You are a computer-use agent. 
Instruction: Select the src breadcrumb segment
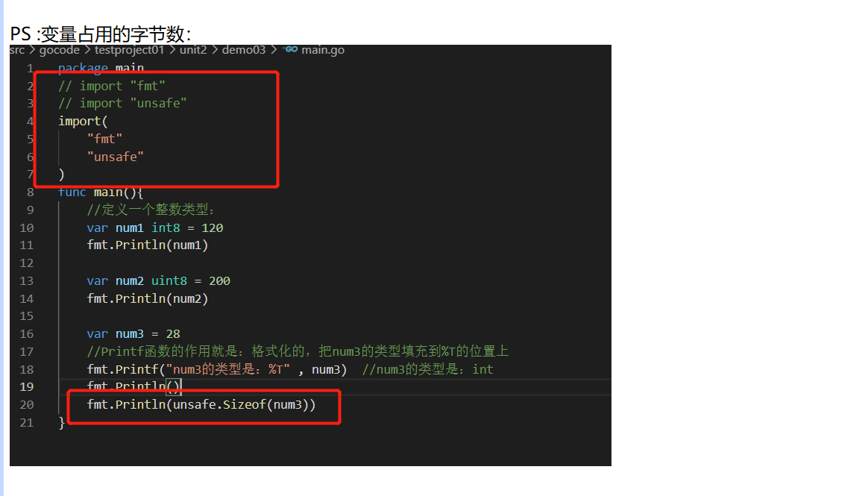point(17,50)
